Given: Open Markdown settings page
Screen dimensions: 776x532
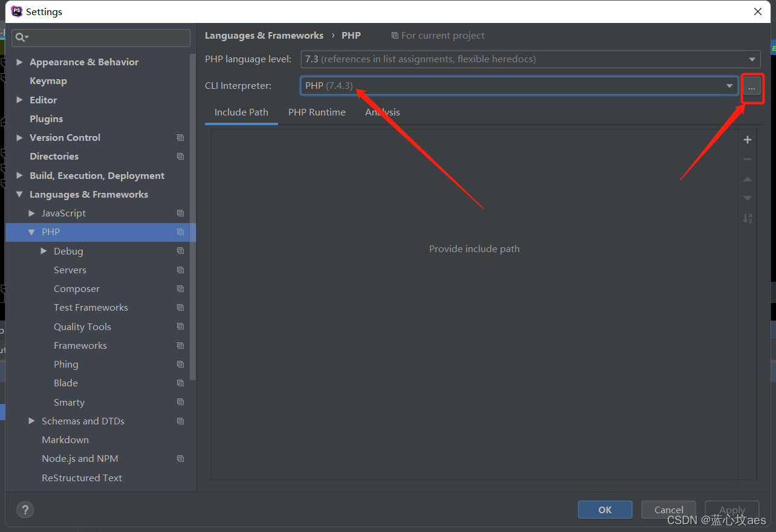Looking at the screenshot, I should coord(65,440).
